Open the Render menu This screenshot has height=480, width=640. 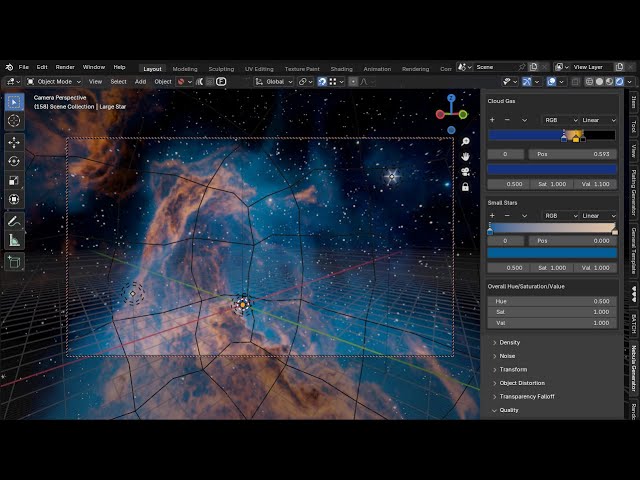tap(65, 67)
